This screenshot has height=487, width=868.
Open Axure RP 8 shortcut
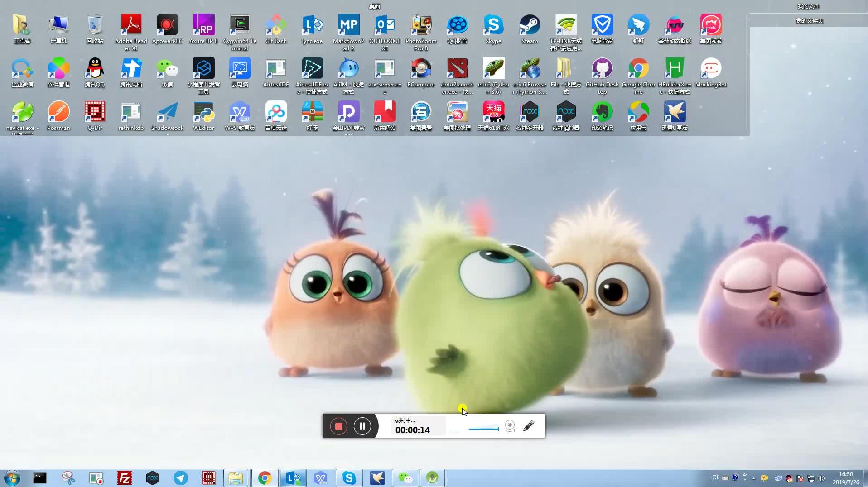[203, 29]
